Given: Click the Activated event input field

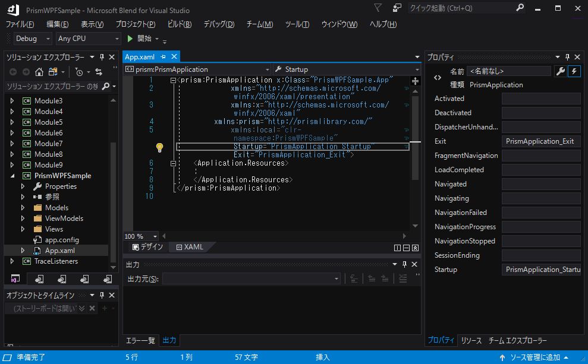Looking at the screenshot, I should point(541,99).
